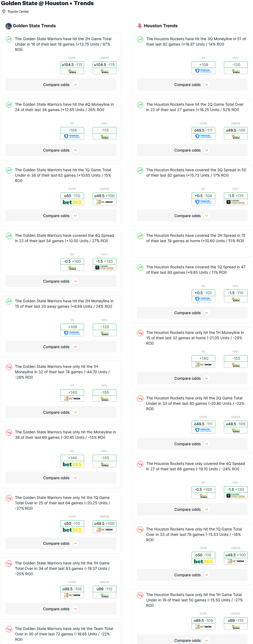
Task: Click the Golden State Warriors logo icon
Action: (x=9, y=26)
